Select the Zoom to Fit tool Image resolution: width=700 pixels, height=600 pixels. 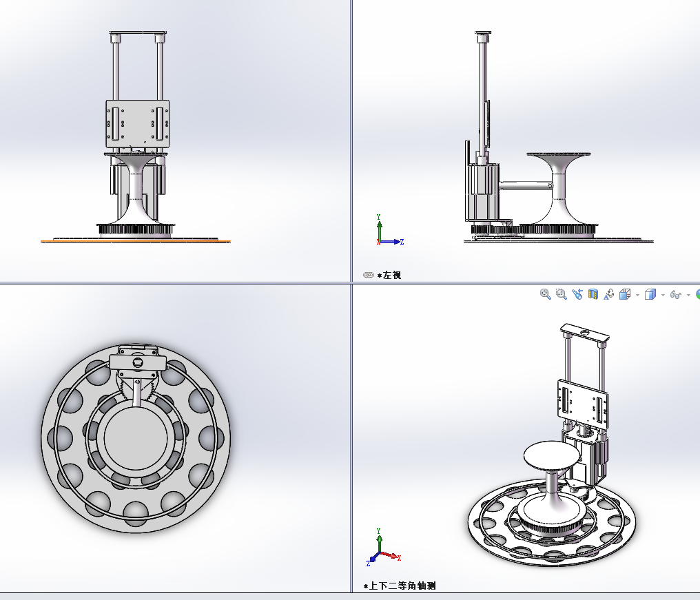[544, 294]
